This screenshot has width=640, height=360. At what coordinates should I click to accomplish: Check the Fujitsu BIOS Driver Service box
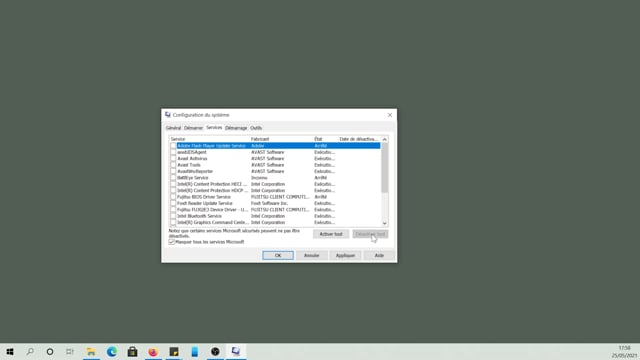173,197
